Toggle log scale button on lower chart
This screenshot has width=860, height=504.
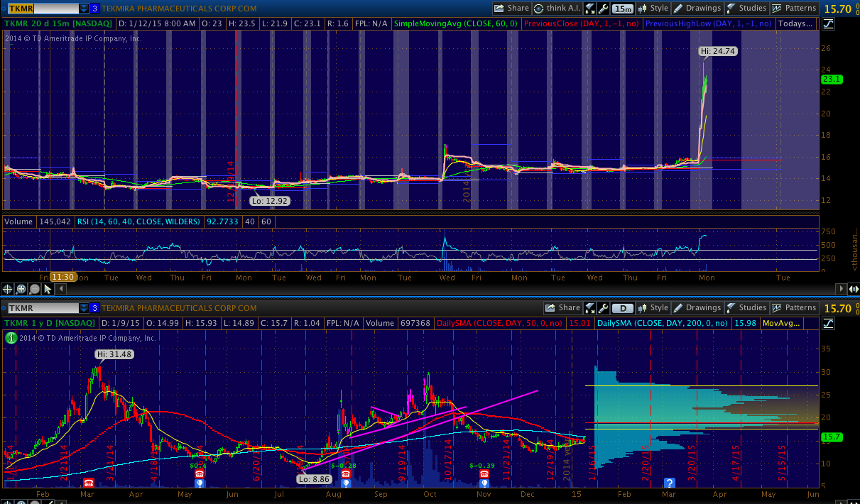[x=829, y=323]
